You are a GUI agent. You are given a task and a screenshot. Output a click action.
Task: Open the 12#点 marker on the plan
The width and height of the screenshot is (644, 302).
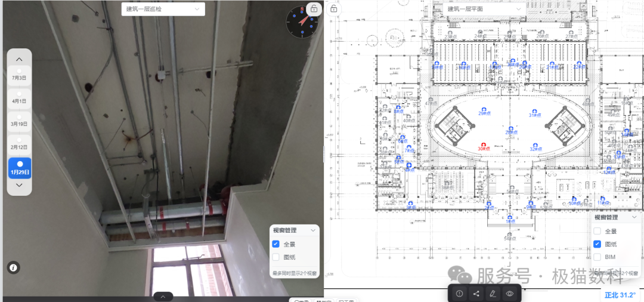609,171
